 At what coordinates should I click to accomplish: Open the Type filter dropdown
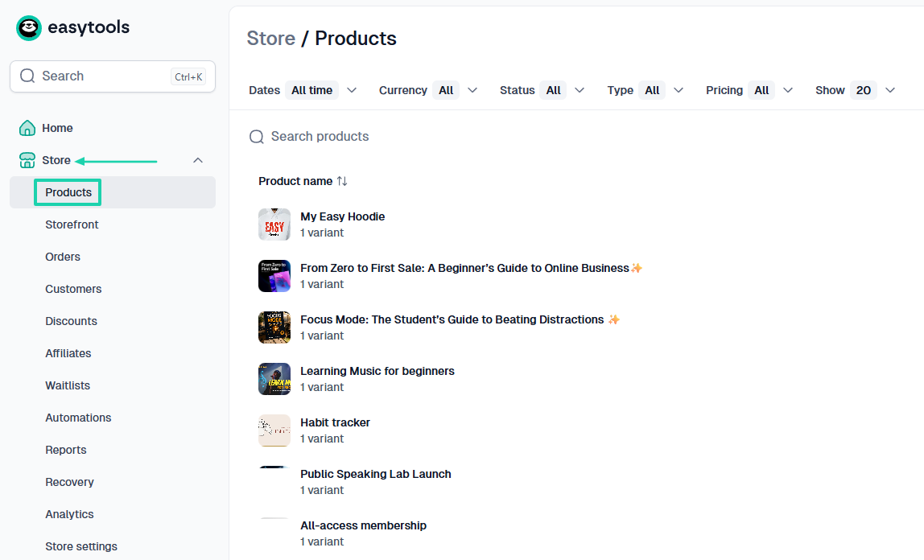(x=646, y=90)
